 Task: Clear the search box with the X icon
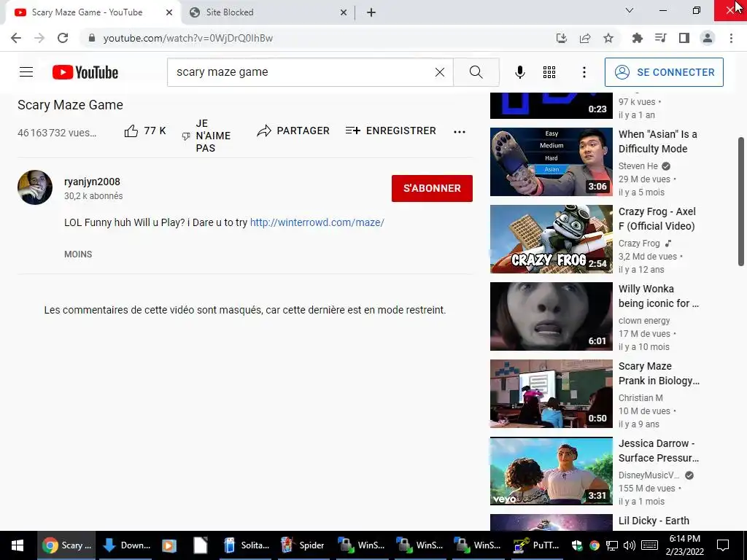440,72
